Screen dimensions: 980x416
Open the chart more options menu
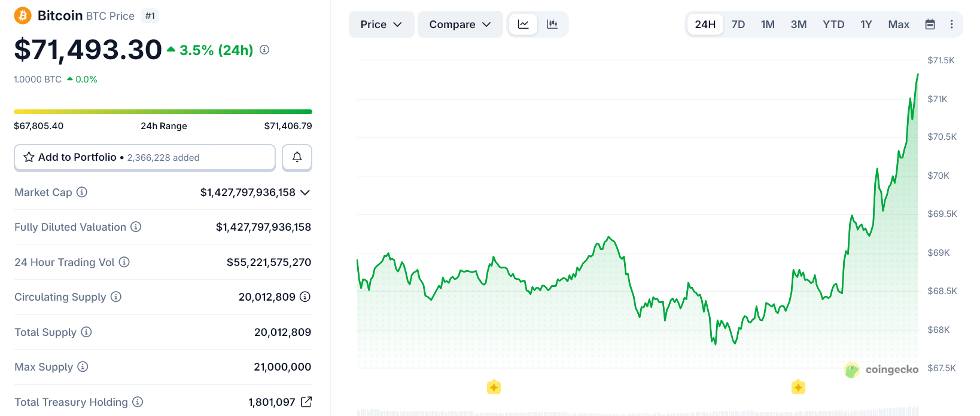pyautogui.click(x=951, y=25)
